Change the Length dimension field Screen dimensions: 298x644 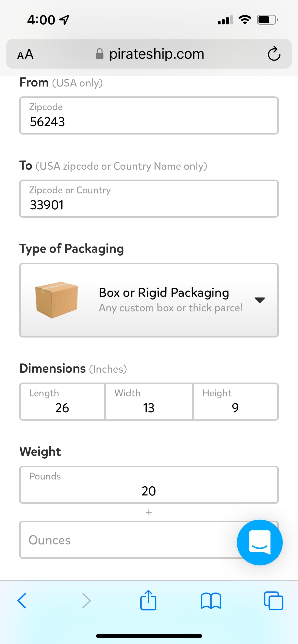(62, 402)
